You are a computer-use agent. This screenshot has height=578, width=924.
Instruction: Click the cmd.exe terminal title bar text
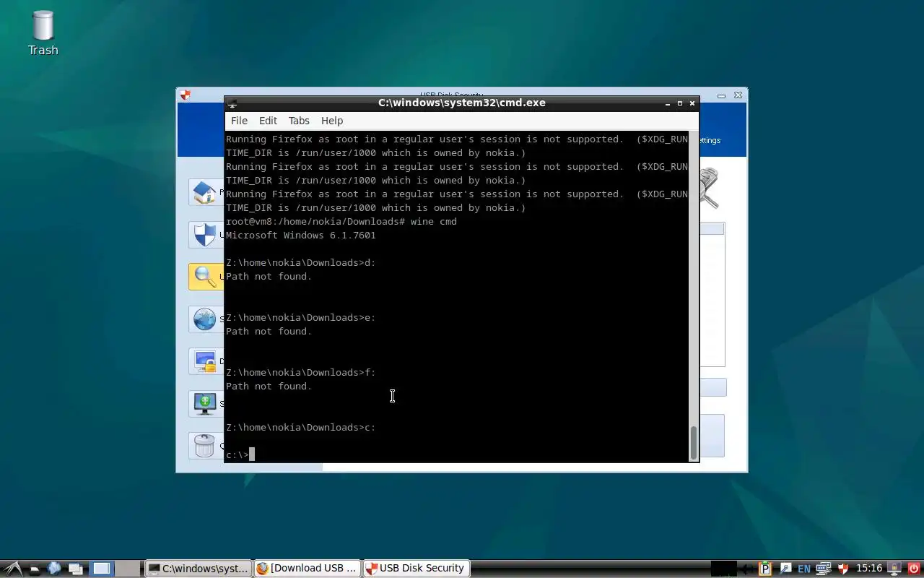point(462,103)
